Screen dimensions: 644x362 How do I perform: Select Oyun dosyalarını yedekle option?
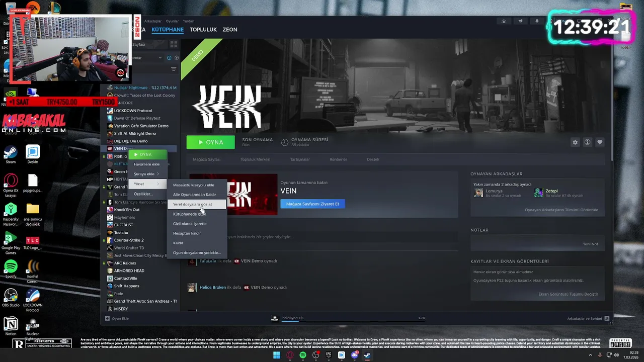(x=197, y=253)
